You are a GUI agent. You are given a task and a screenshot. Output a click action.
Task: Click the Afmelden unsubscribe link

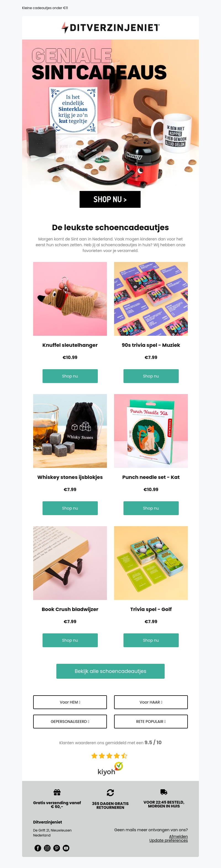pos(178,836)
